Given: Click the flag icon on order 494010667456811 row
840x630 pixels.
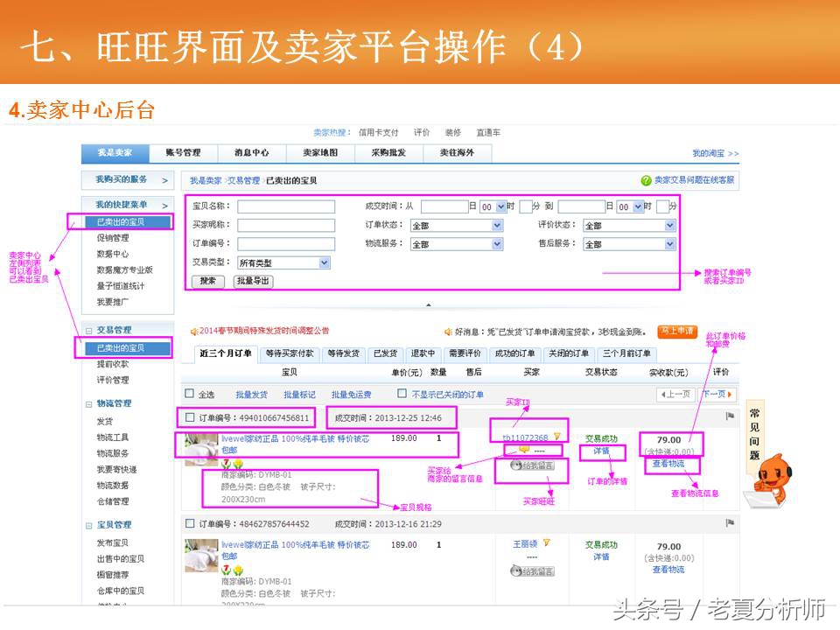Looking at the screenshot, I should coord(728,414).
